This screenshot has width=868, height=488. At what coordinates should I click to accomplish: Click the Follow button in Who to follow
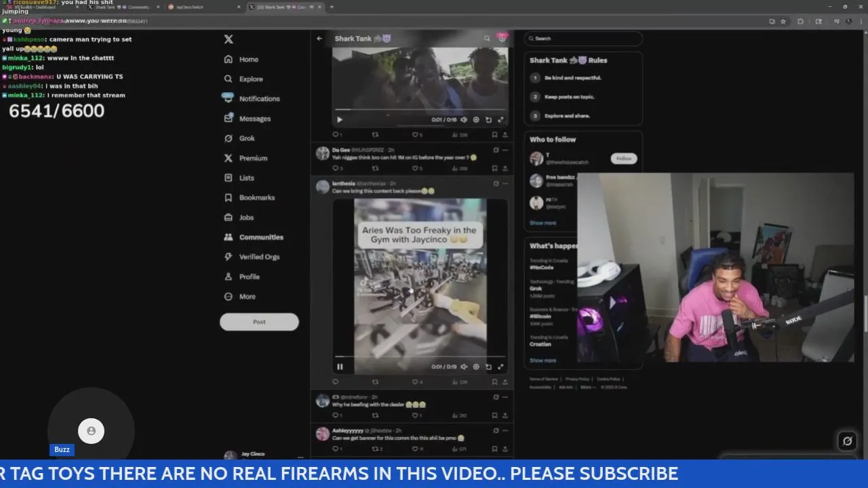point(624,159)
